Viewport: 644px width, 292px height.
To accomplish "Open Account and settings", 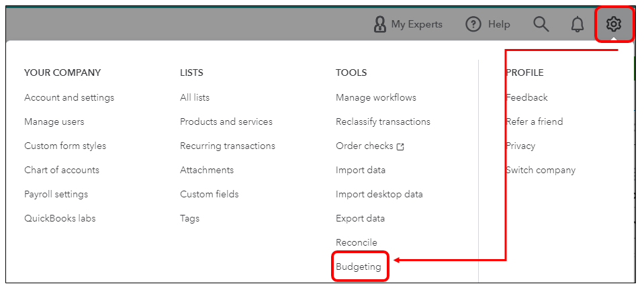I will tap(69, 98).
